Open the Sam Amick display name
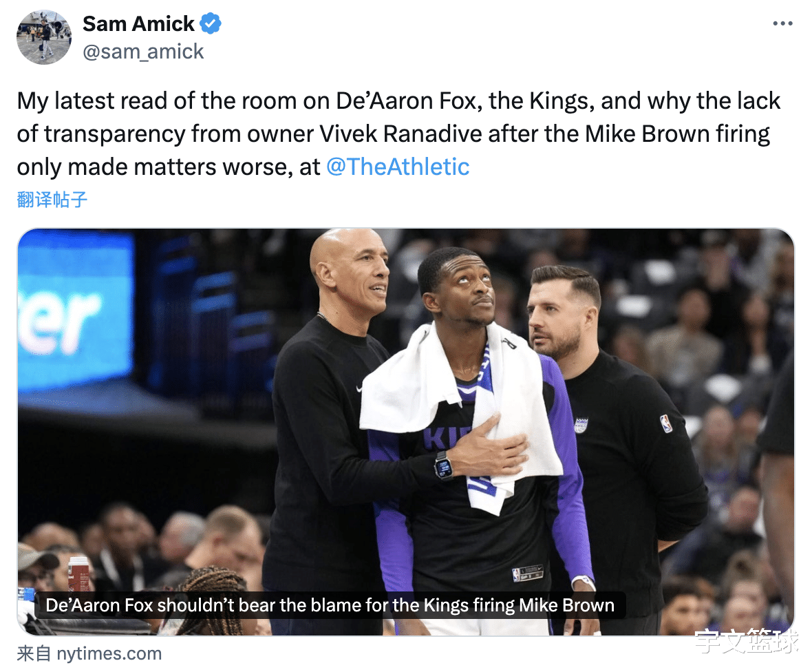The height and width of the screenshot is (672, 812). click(x=138, y=24)
